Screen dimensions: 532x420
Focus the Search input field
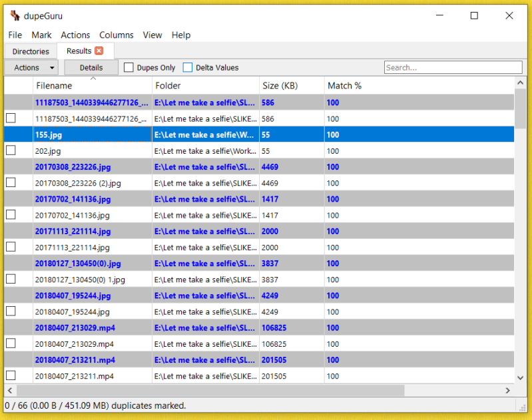tap(453, 67)
